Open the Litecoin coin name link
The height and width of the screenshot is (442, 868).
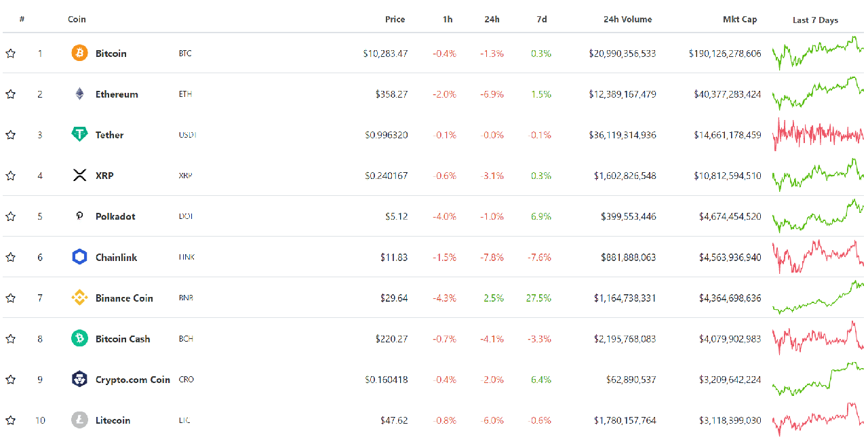tap(113, 420)
